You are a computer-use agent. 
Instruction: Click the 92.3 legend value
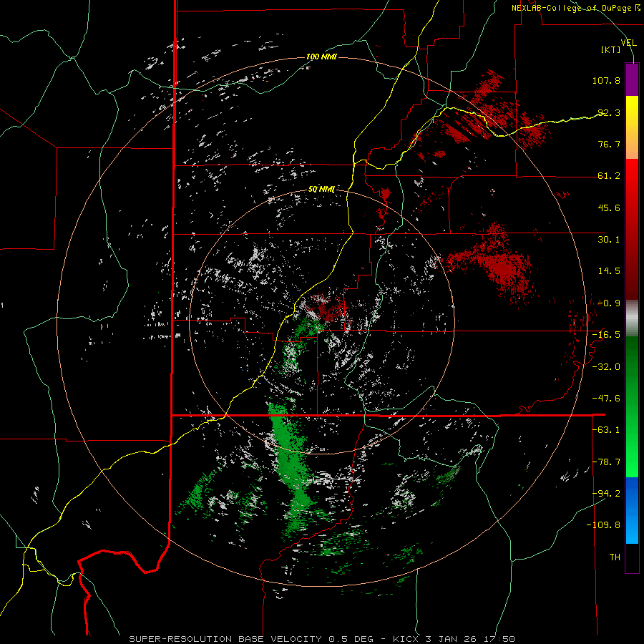coord(609,112)
